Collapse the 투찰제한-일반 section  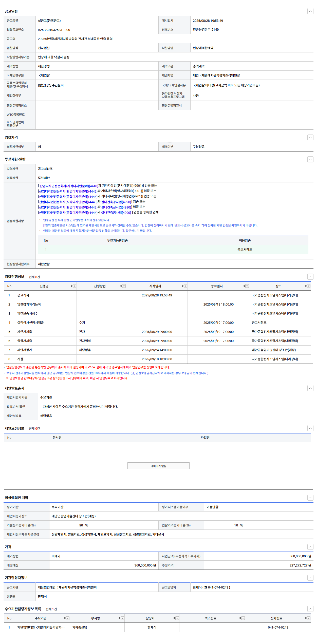pos(310,159)
